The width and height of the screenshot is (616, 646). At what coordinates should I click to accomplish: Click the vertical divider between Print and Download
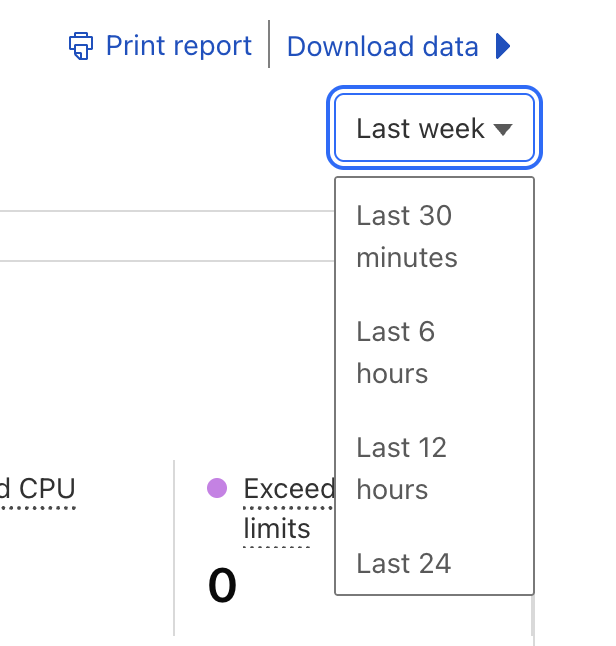[269, 44]
